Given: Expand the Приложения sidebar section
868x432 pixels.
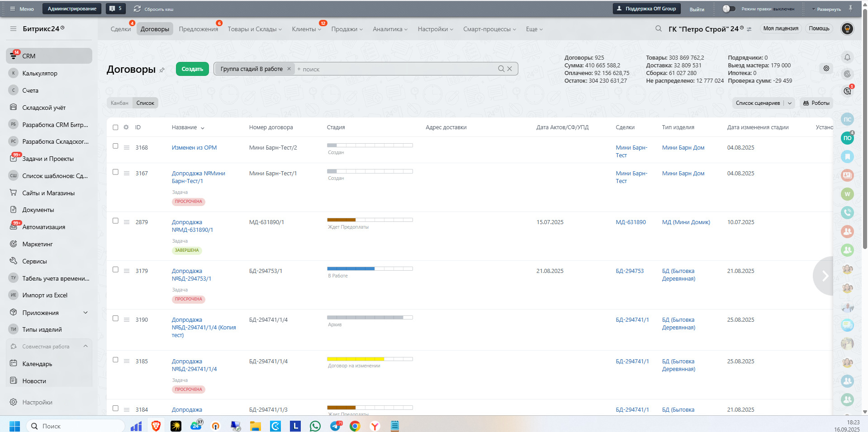Looking at the screenshot, I should point(85,313).
